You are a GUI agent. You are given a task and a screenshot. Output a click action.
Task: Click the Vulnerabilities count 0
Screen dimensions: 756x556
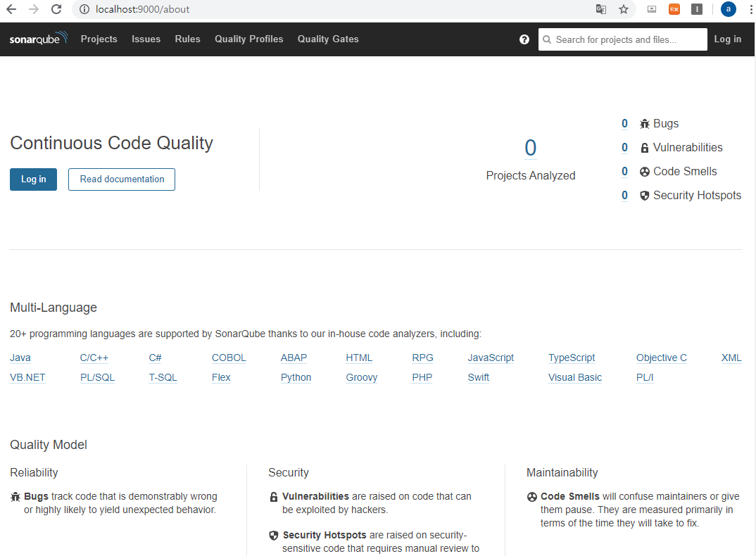624,148
